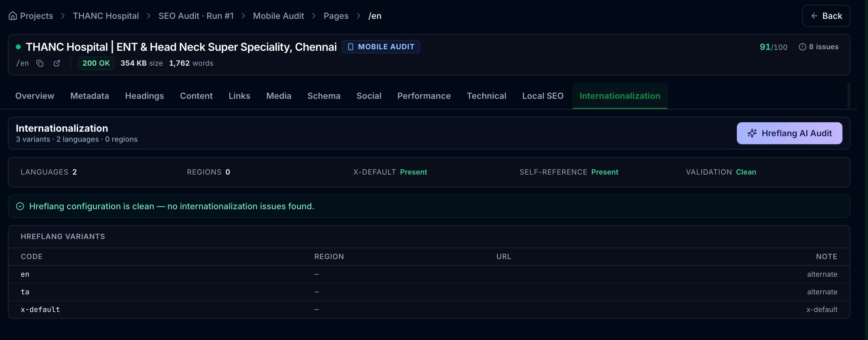Switch to the Performance tab
The height and width of the screenshot is (340, 868).
(x=424, y=96)
